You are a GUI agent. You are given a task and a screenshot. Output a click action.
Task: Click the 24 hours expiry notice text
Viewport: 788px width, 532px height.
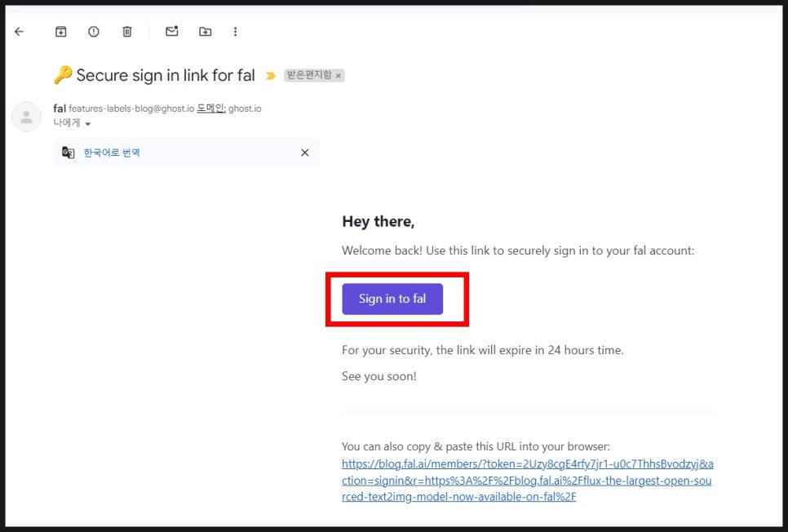click(x=482, y=350)
